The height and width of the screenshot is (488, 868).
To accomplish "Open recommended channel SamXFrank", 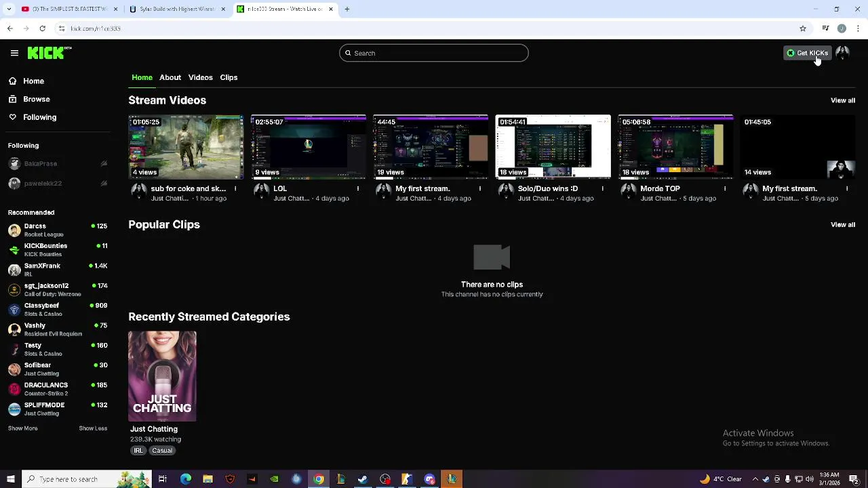I will [57, 270].
